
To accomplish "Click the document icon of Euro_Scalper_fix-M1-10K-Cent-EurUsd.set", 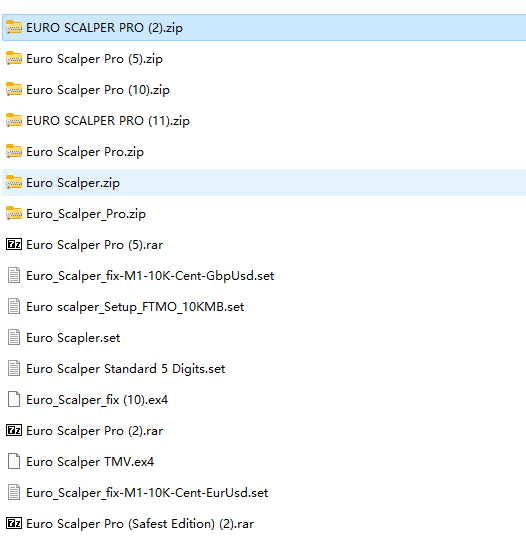I will [14, 492].
